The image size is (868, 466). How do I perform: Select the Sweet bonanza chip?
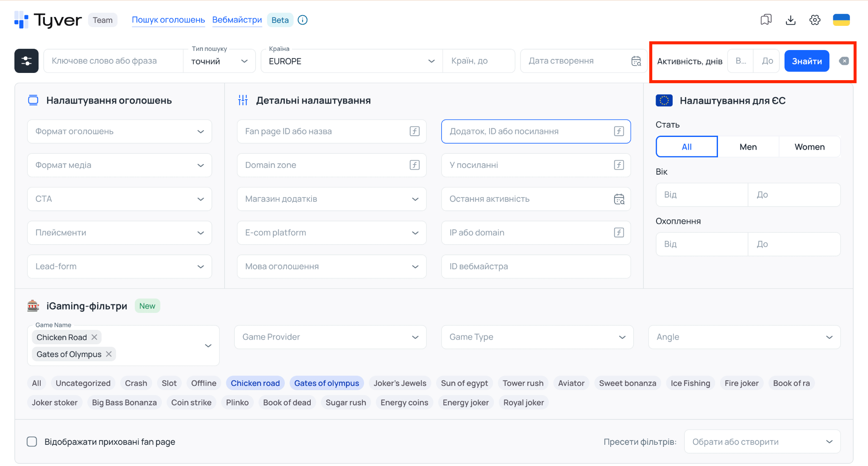coord(627,383)
